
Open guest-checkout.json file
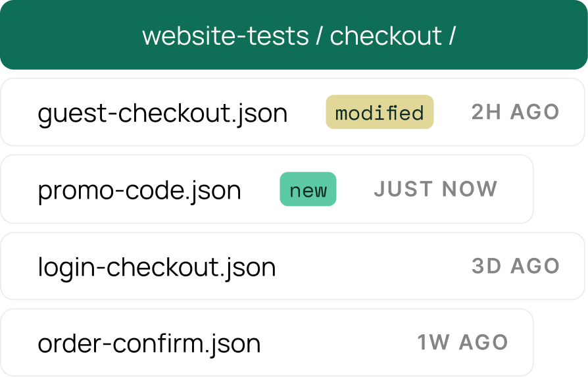point(162,113)
